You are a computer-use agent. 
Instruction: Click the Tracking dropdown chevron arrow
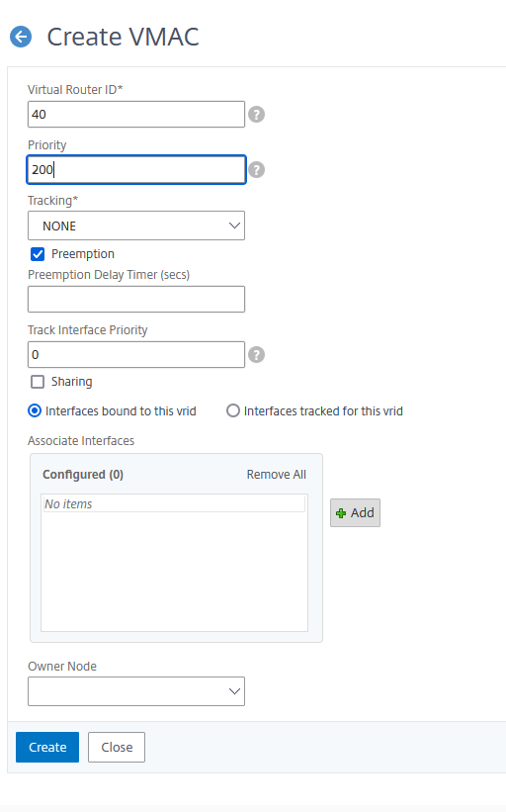(x=234, y=226)
